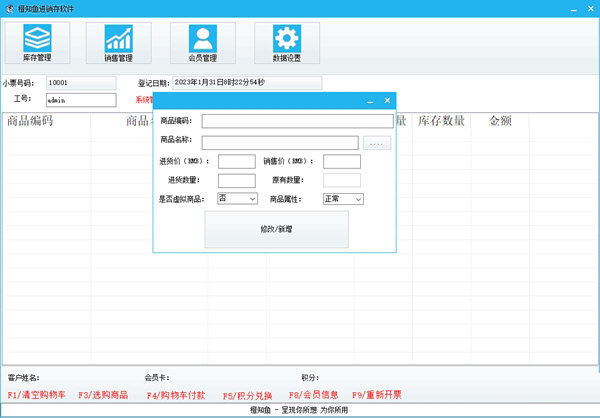Image resolution: width=600 pixels, height=418 pixels.
Task: Click the 工号 field containing admin
Action: 81,100
